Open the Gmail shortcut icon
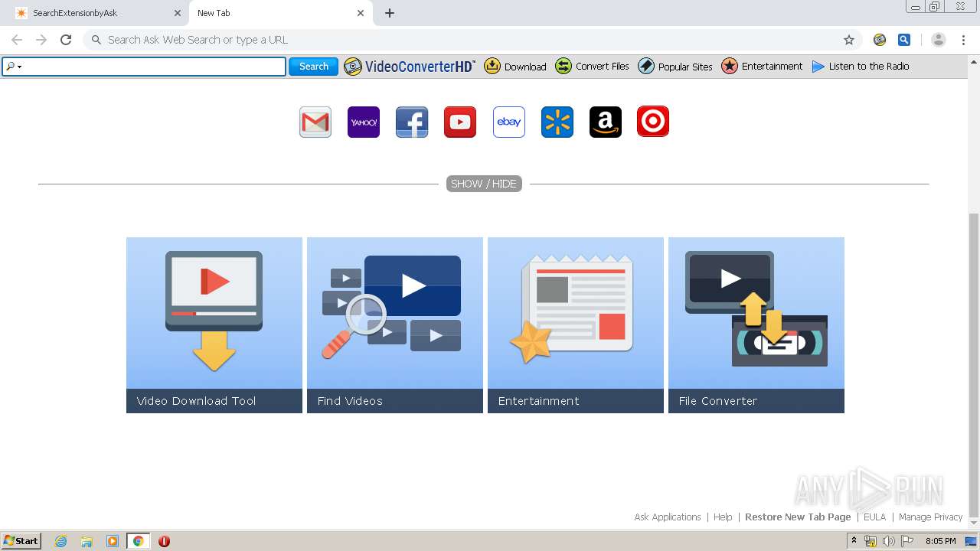Viewport: 980px width, 551px height. coord(315,122)
